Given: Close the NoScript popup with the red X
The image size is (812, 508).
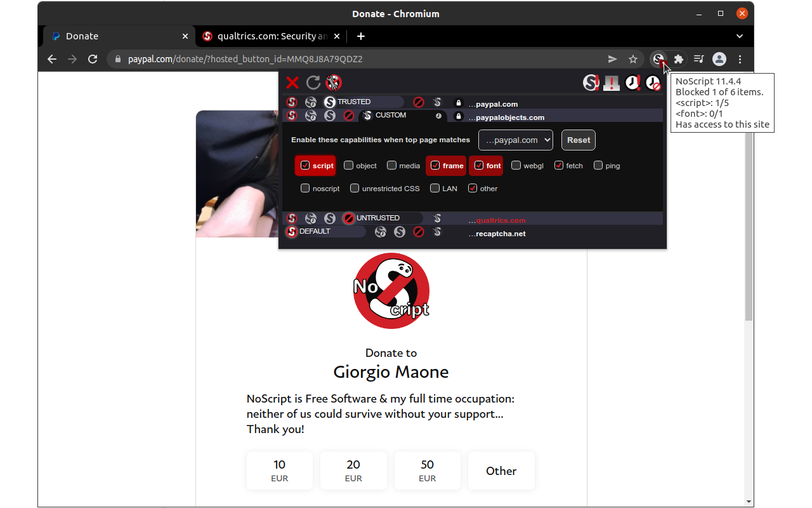Looking at the screenshot, I should point(291,83).
